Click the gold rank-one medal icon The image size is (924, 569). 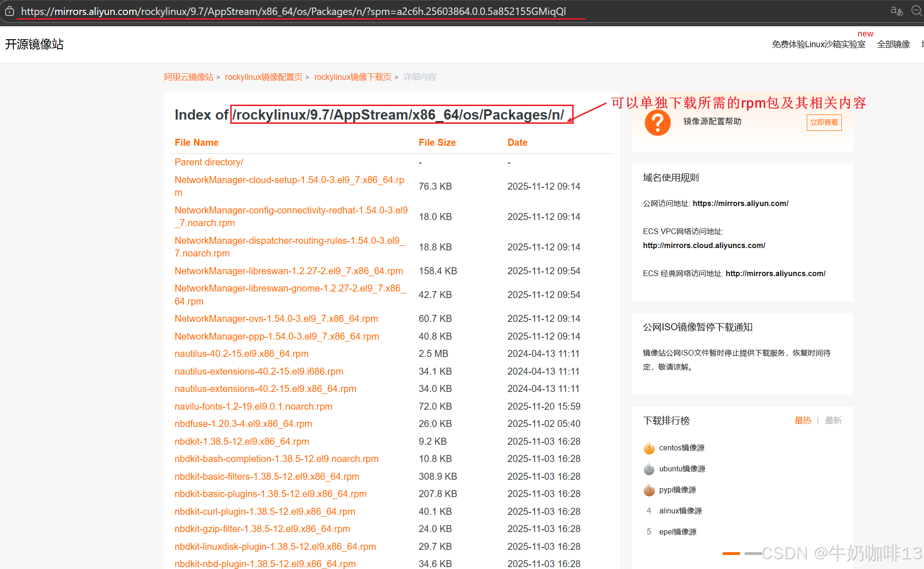click(x=649, y=448)
